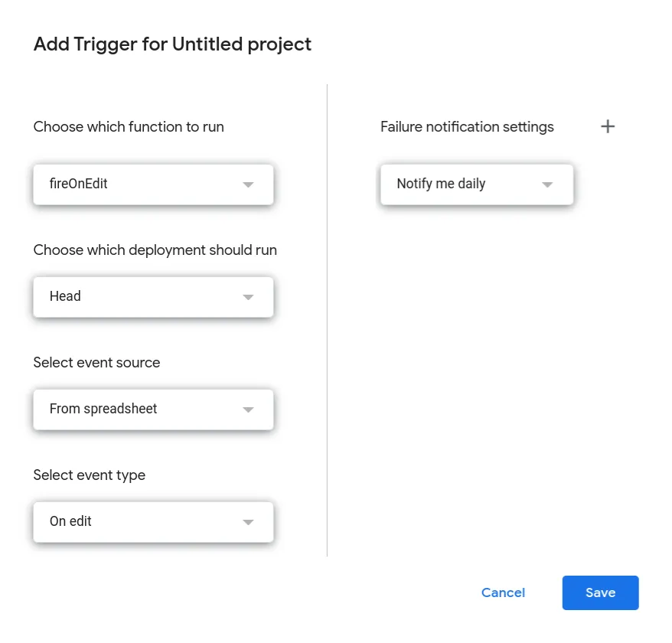Viewport: 672px width, 643px height.
Task: Click the arrow icon beside On edit
Action: [x=248, y=522]
